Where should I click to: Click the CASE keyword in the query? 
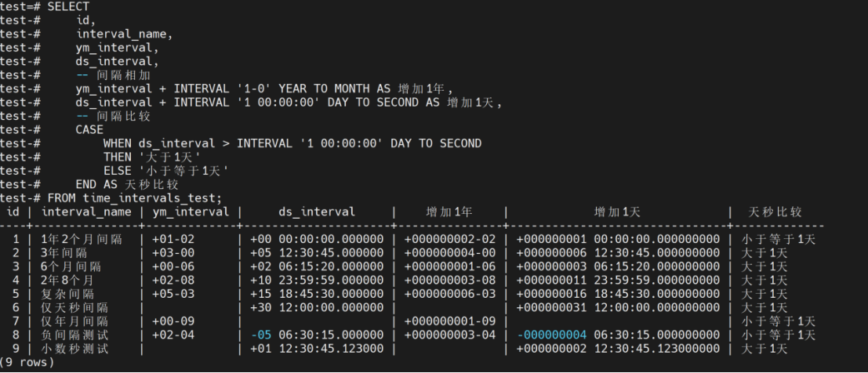[89, 129]
